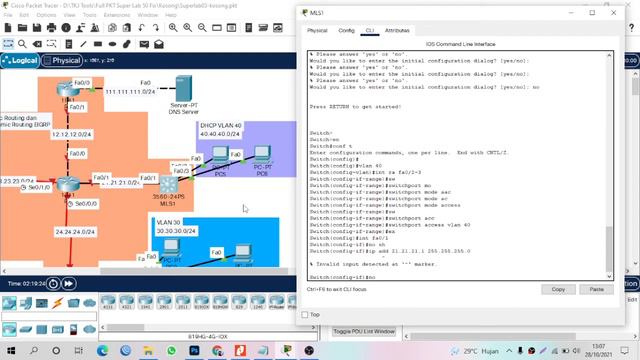Image resolution: width=640 pixels, height=360 pixels.
Task: Click the Fast Forward Time button
Action: tap(69, 284)
